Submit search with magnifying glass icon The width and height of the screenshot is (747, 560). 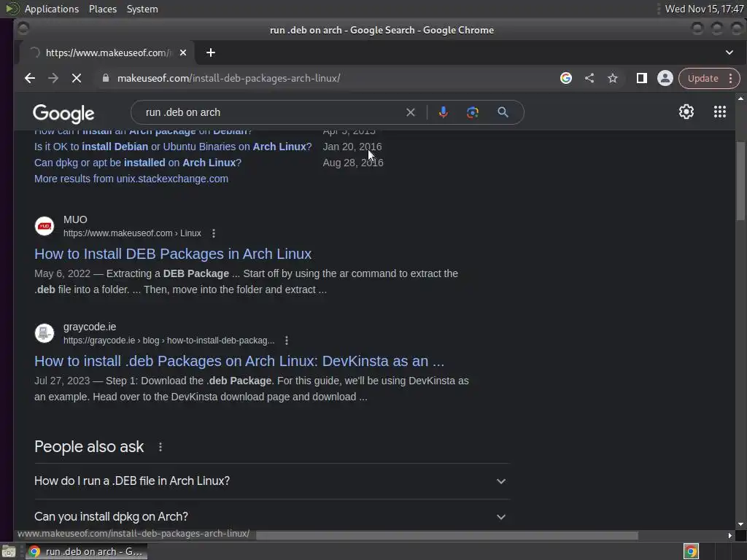point(503,112)
